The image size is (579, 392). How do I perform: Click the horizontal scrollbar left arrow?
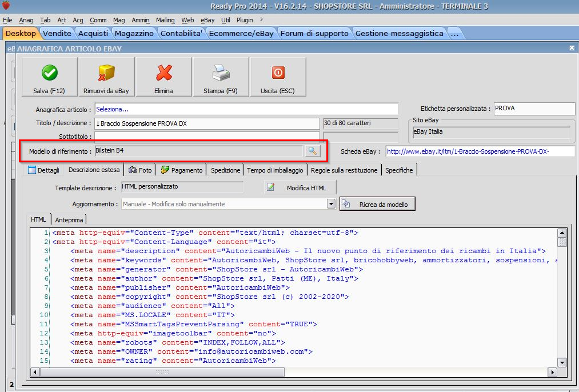coord(35,372)
